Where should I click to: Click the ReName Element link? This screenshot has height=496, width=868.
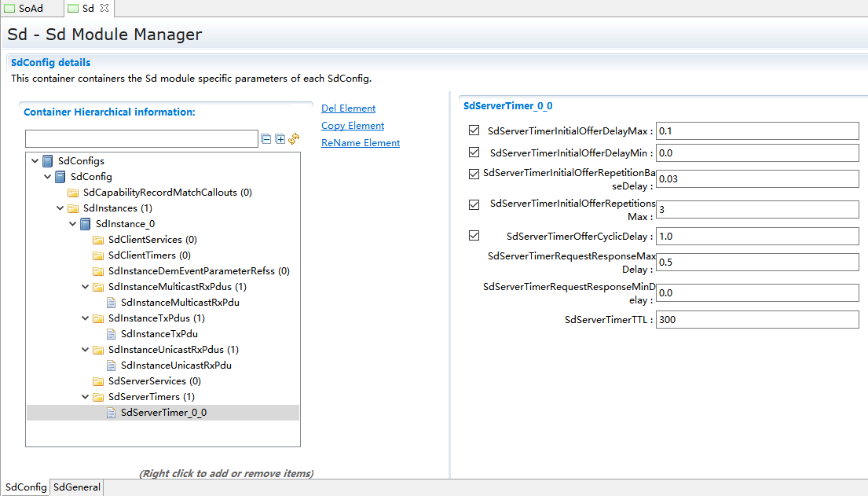click(x=361, y=143)
